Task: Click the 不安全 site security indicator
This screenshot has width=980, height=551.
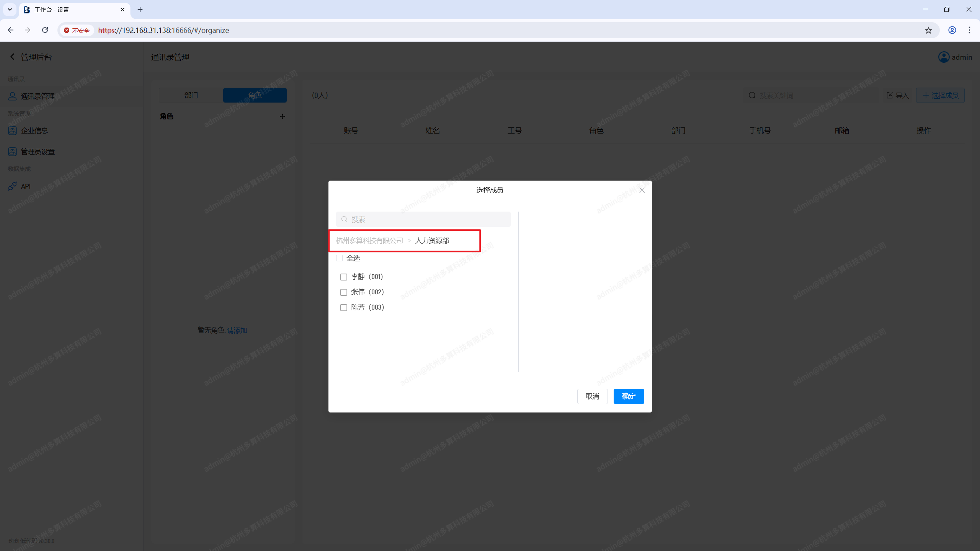Action: (77, 30)
